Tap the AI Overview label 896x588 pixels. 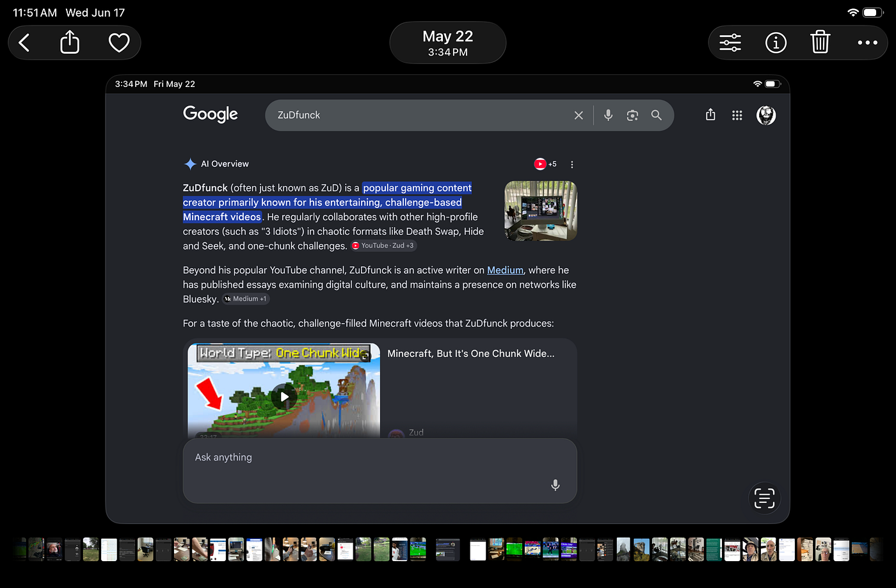point(225,164)
